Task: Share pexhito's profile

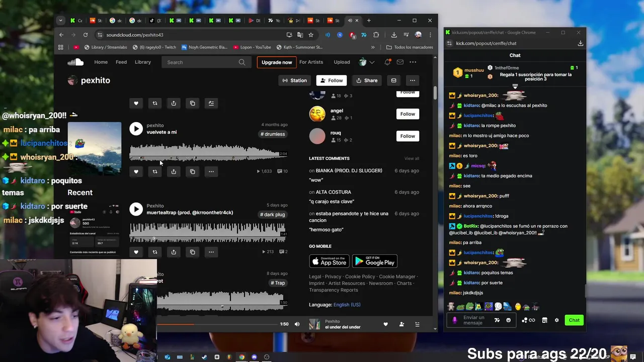Action: [x=367, y=80]
